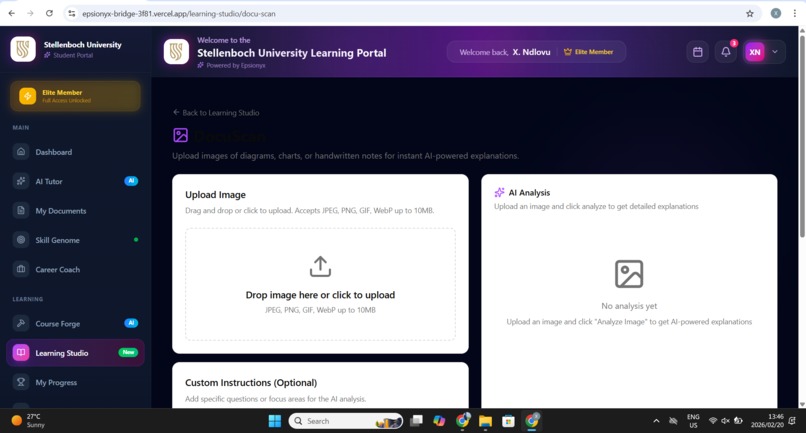Bookmark this page with the star
This screenshot has width=806, height=433.
pyautogui.click(x=750, y=13)
